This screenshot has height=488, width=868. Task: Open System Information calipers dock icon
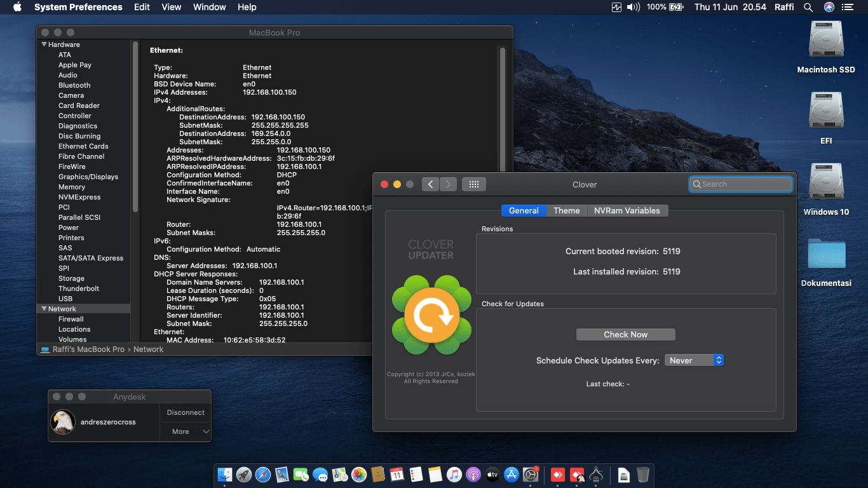click(596, 475)
